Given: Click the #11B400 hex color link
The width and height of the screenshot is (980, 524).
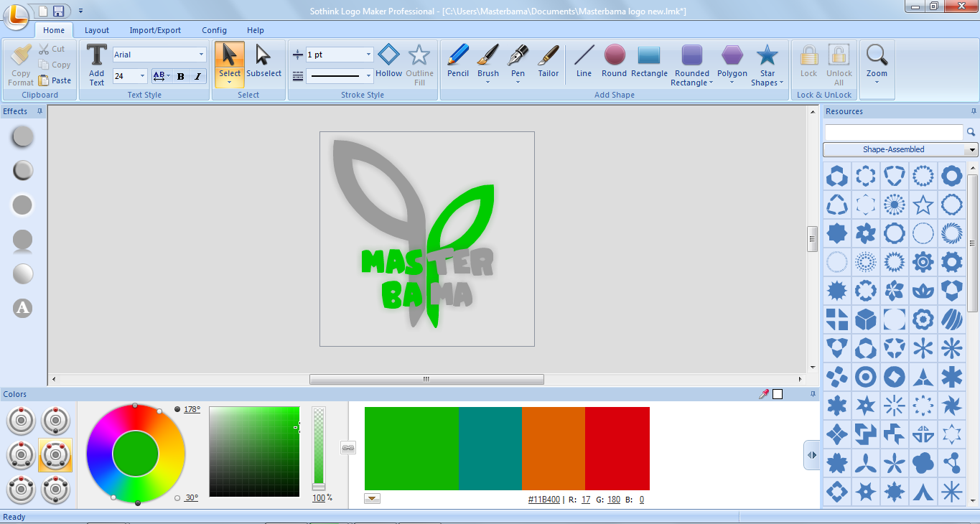Looking at the screenshot, I should (x=544, y=500).
